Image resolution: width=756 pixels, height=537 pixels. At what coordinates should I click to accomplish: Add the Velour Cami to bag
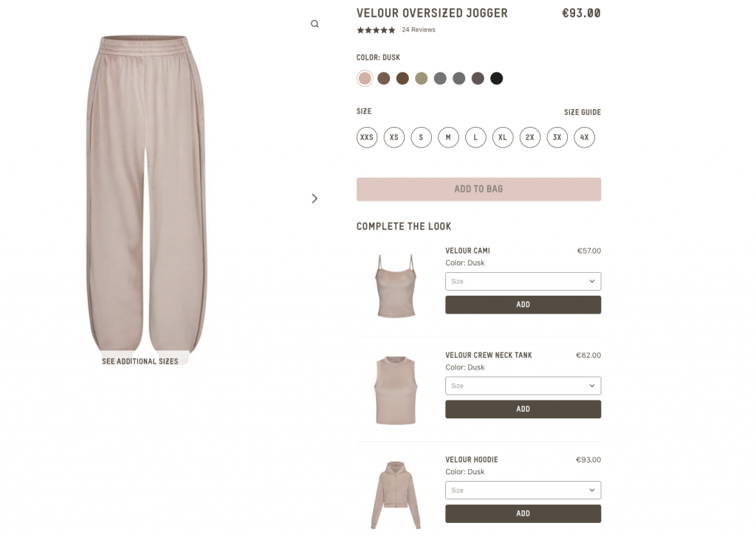(x=523, y=305)
